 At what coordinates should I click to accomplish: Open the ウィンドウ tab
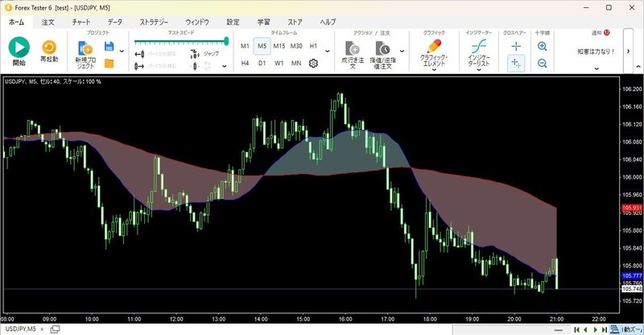(197, 23)
